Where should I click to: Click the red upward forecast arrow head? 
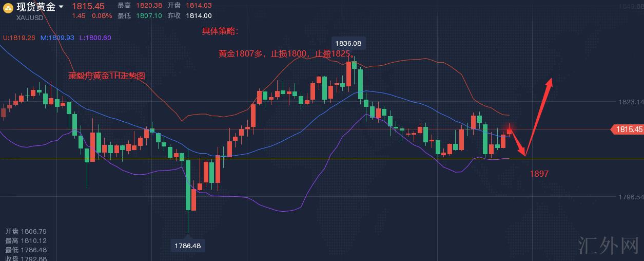click(550, 82)
